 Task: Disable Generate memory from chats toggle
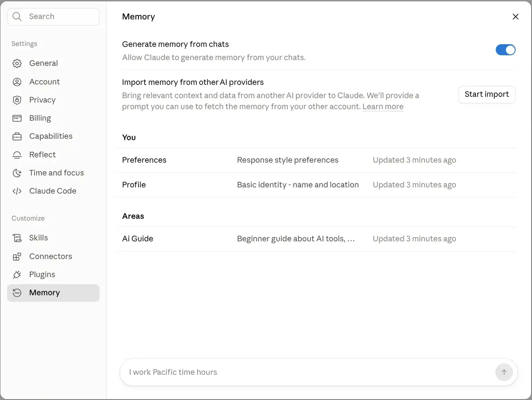(x=505, y=50)
